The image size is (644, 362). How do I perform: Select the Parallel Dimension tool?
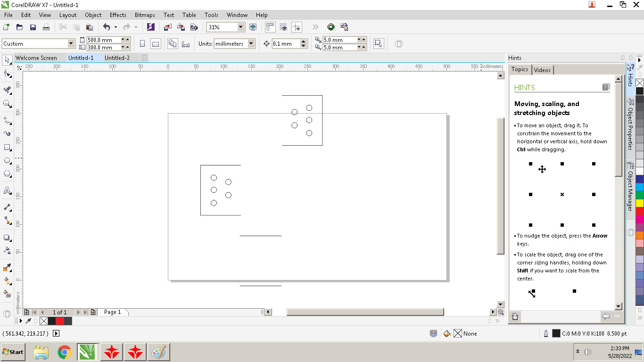pyautogui.click(x=7, y=207)
